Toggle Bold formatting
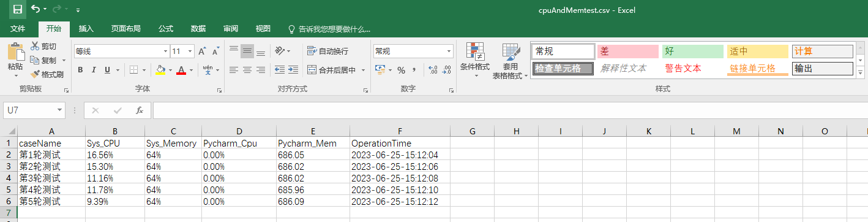This screenshot has height=222, width=868. click(x=80, y=70)
